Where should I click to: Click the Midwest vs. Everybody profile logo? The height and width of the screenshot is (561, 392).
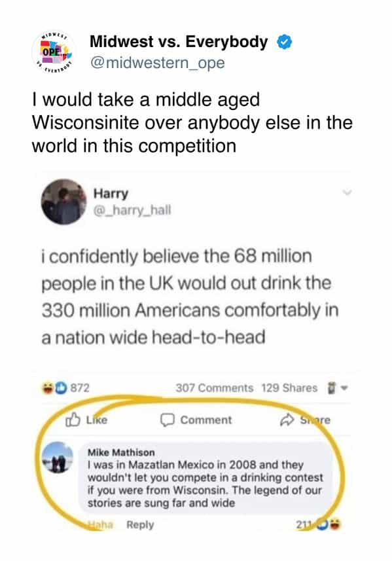pyautogui.click(x=53, y=52)
